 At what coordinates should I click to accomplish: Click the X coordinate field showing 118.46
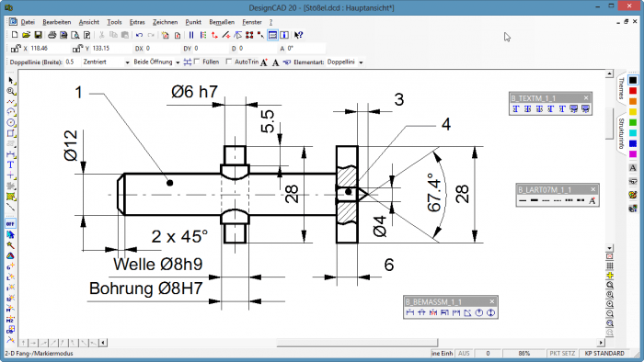[49, 49]
